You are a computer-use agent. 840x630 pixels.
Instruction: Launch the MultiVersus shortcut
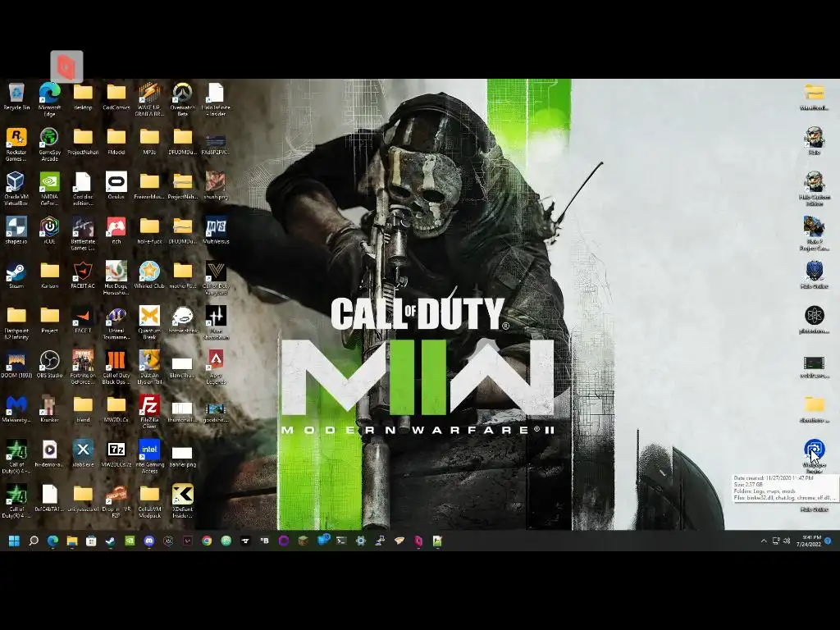216,231
